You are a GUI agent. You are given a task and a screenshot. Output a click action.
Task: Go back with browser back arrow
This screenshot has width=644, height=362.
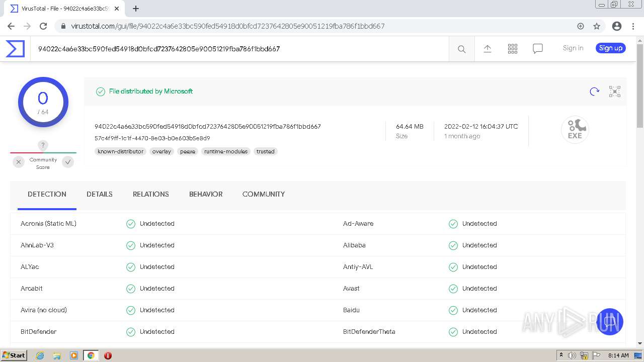11,26
